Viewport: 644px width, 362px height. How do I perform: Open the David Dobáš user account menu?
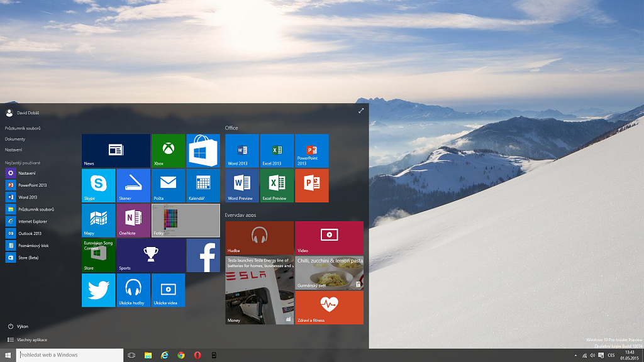(23, 112)
